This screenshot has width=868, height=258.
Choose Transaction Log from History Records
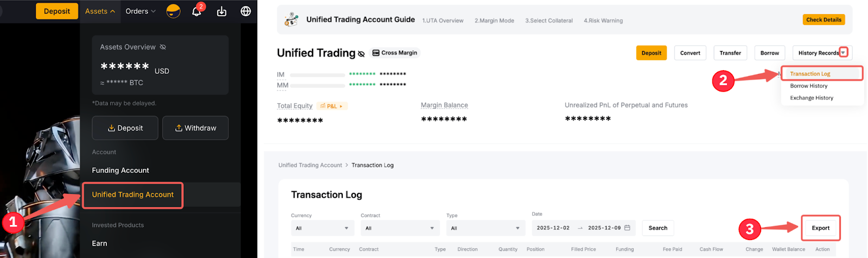(x=810, y=74)
